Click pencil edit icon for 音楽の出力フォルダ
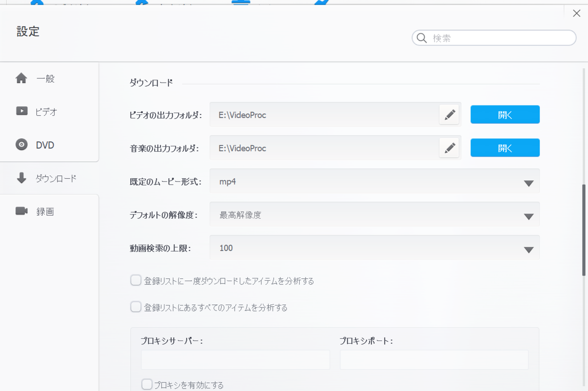 tap(449, 148)
